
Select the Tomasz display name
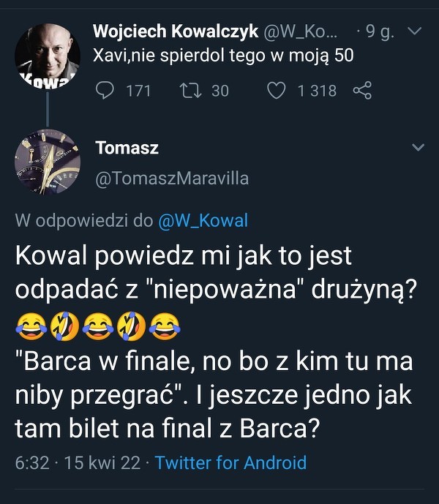(127, 148)
